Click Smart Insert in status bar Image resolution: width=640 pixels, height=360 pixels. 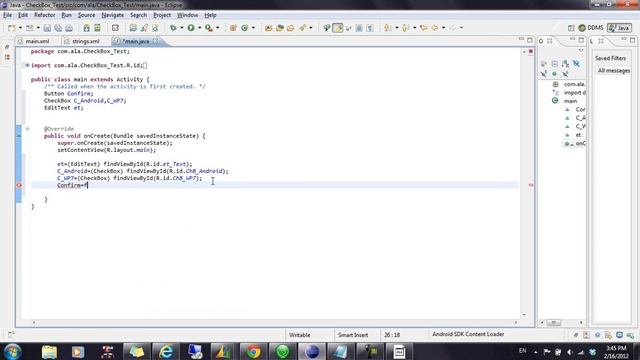pos(353,335)
